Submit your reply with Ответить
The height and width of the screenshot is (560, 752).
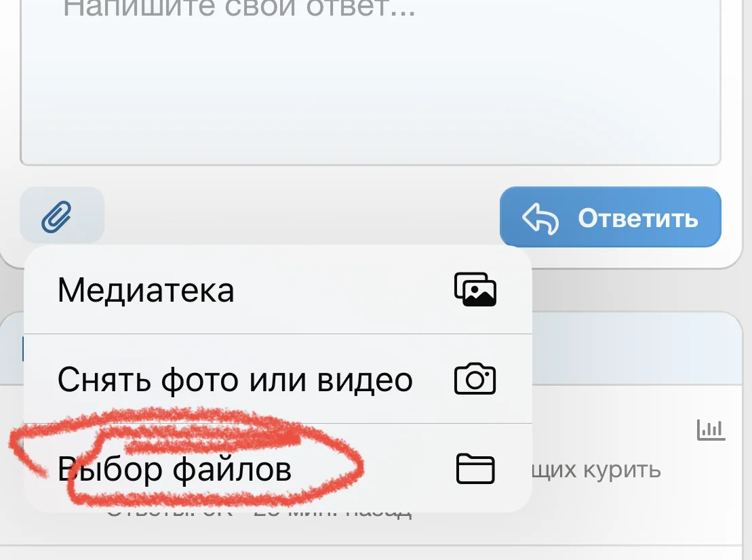pyautogui.click(x=610, y=217)
